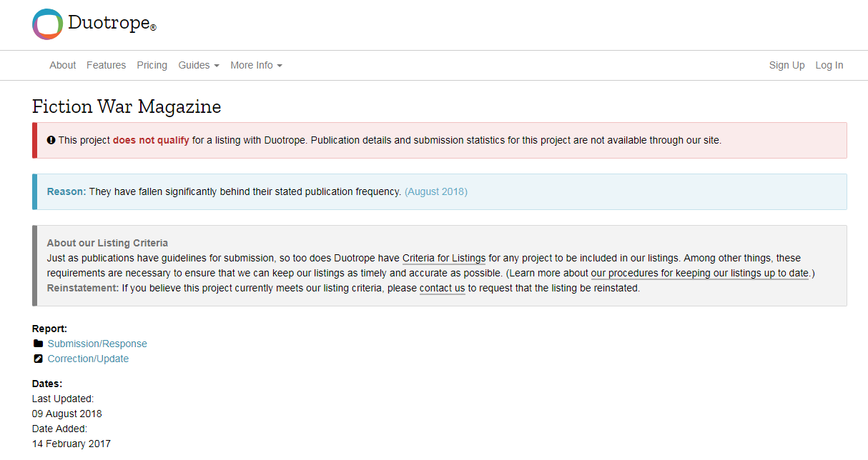Click the exclamation warning icon in red alert

[51, 140]
